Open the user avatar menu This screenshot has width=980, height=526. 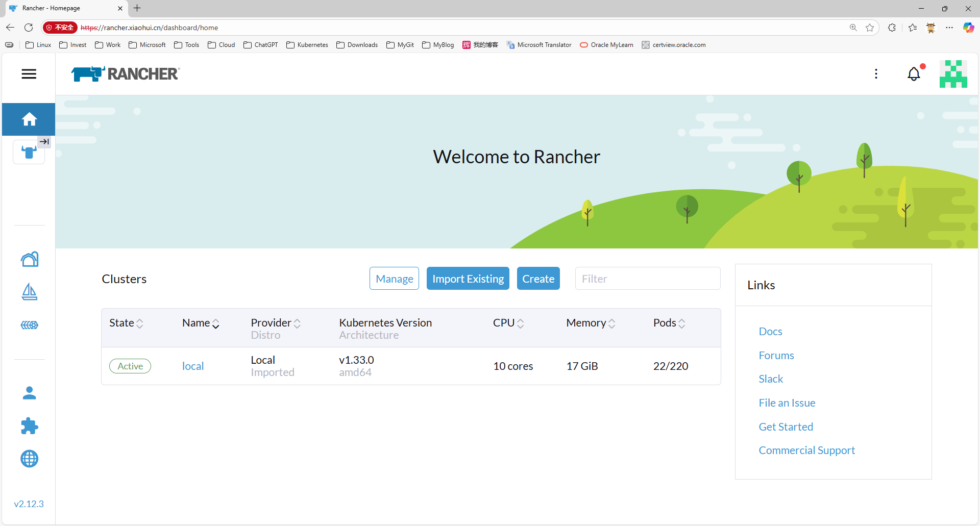point(953,74)
